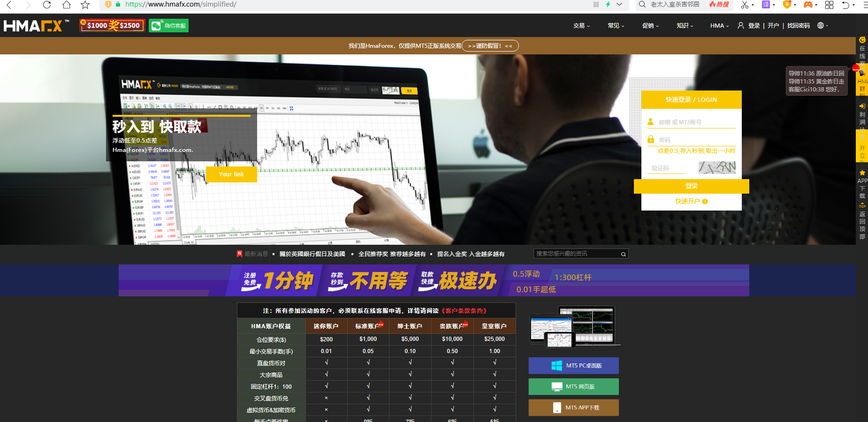Image resolution: width=868 pixels, height=422 pixels.
Task: Click the search magnifier in browser search box
Action: (x=642, y=4)
